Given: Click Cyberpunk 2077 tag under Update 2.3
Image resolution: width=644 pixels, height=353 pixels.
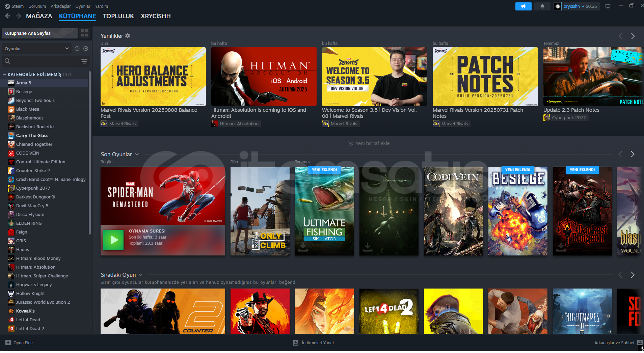Looking at the screenshot, I should 566,118.
